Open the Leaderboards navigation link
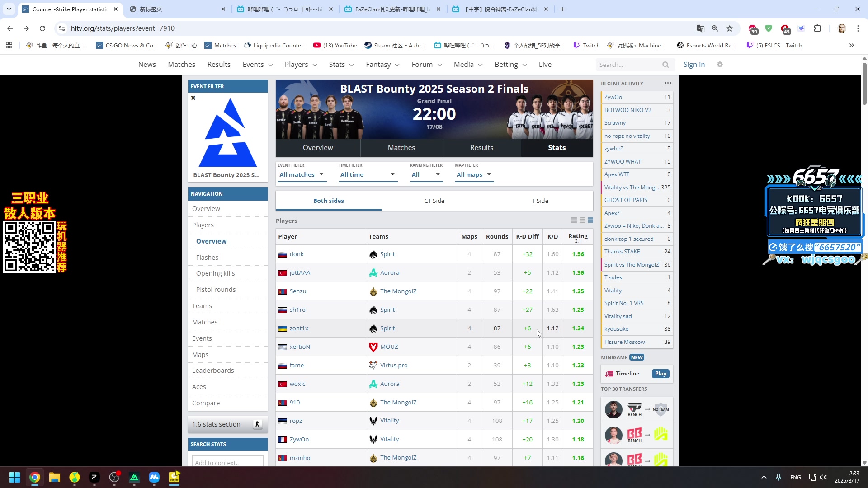This screenshot has width=868, height=488. (x=213, y=371)
